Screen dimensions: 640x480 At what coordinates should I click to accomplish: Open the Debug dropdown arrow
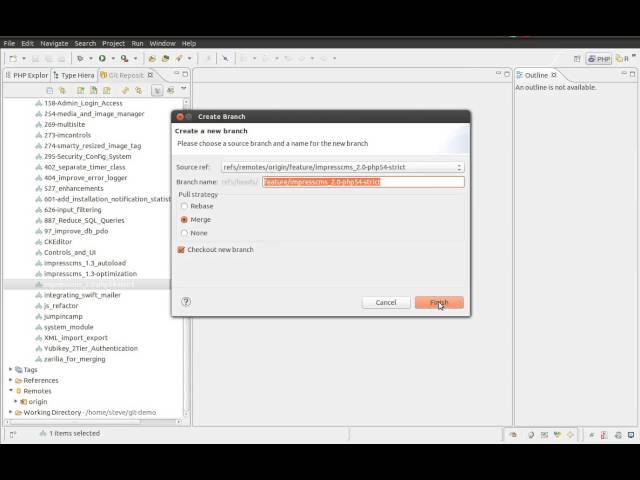(x=91, y=59)
